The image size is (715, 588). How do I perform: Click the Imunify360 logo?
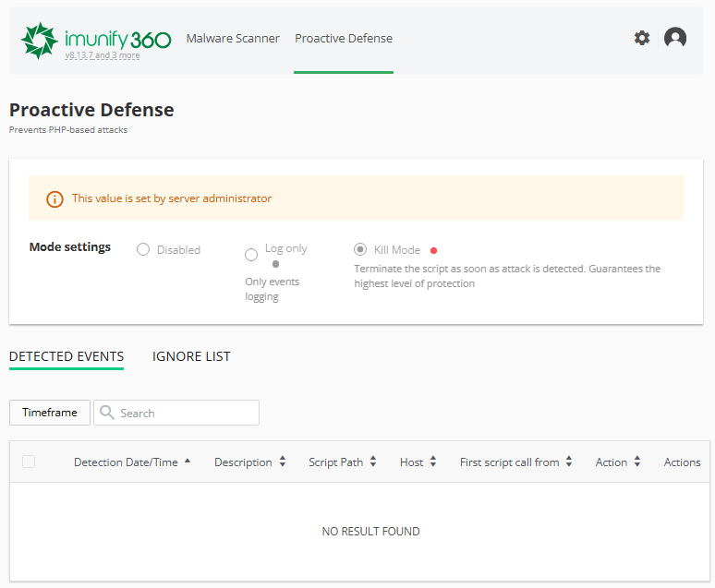(96, 41)
